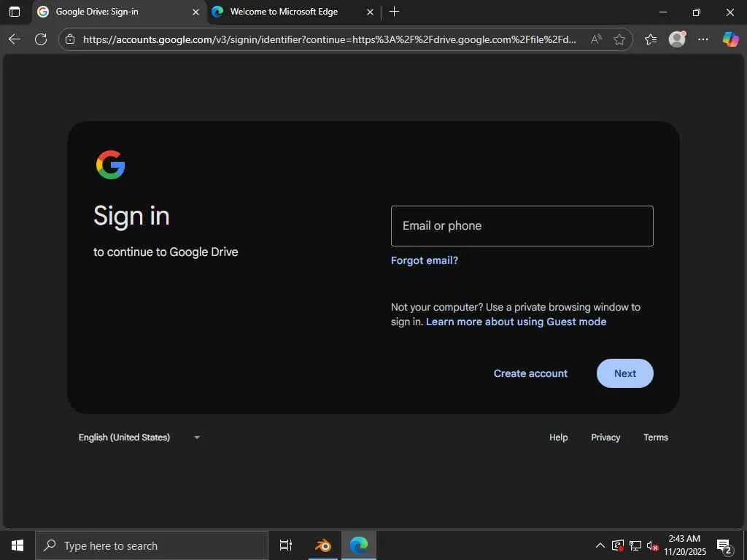The height and width of the screenshot is (560, 747).
Task: Add page to favorites star icon
Action: pos(619,39)
